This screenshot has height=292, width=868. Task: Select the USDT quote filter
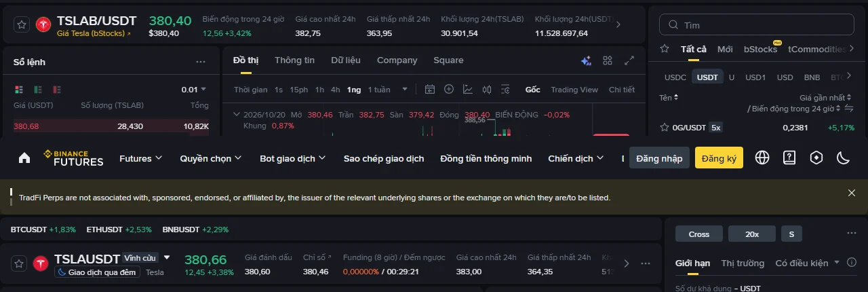tap(708, 77)
